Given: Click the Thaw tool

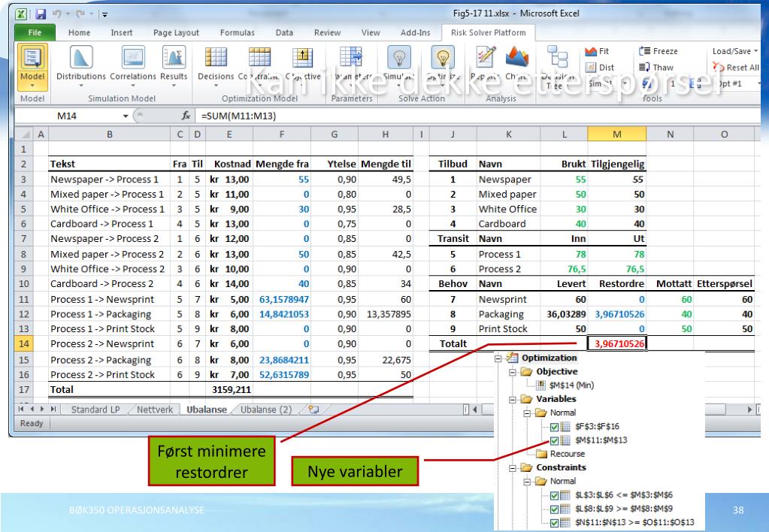Looking at the screenshot, I should pyautogui.click(x=656, y=68).
